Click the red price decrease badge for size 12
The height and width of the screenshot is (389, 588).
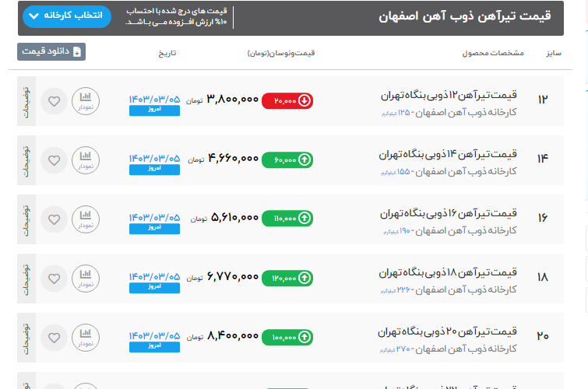[287, 100]
